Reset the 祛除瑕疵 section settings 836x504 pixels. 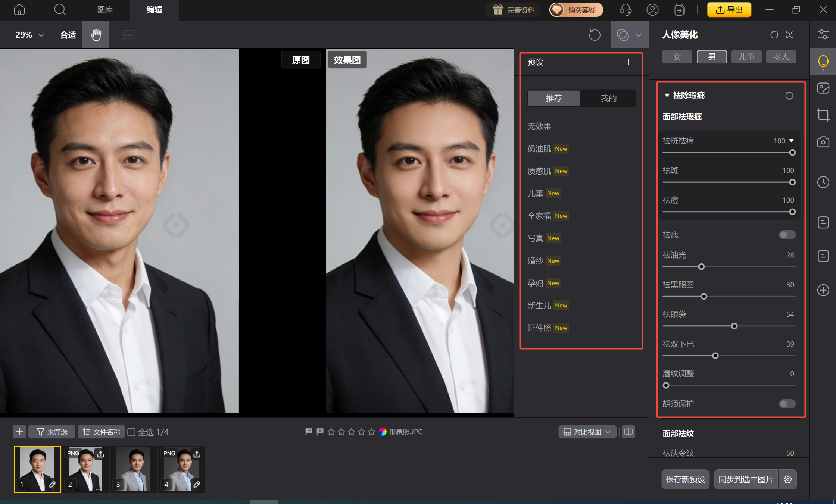click(789, 96)
